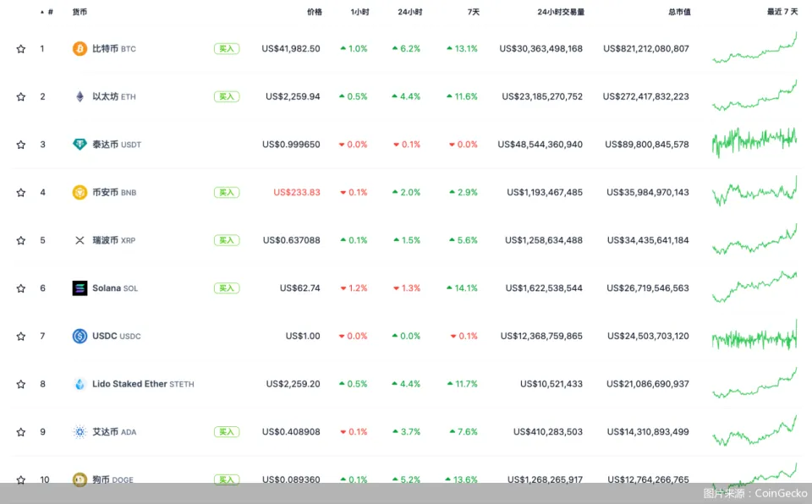The width and height of the screenshot is (812, 504).
Task: Click 买入 button for 币安币 BNB
Action: click(x=226, y=193)
